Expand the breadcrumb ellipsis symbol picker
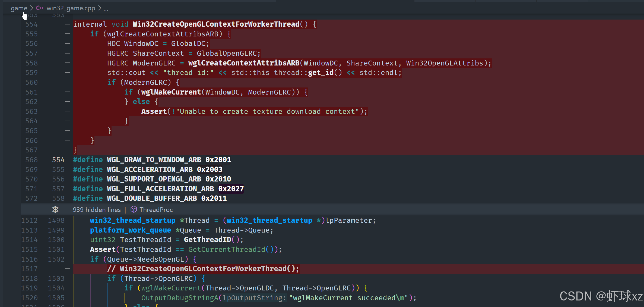Viewport: 644px width, 307px height. point(106,8)
